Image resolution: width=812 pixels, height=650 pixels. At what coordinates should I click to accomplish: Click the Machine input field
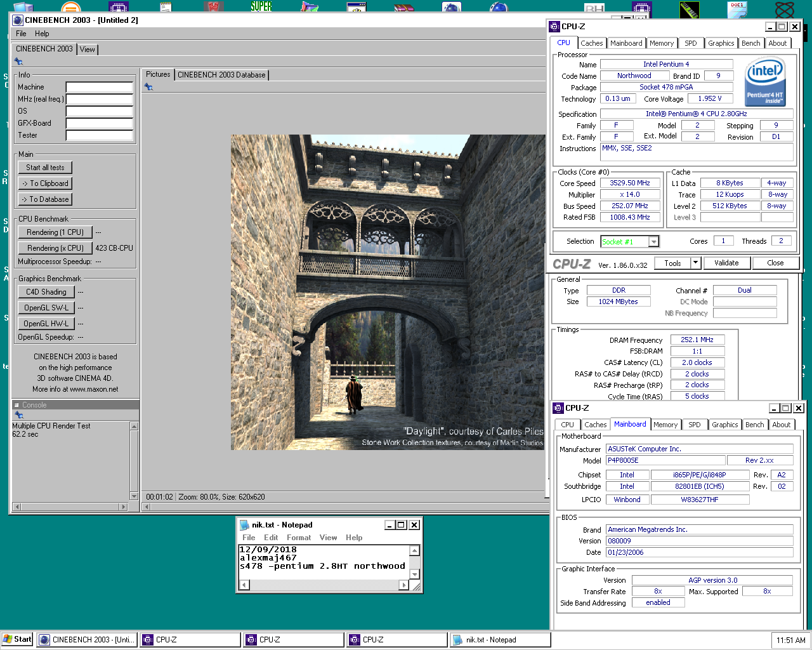(100, 87)
